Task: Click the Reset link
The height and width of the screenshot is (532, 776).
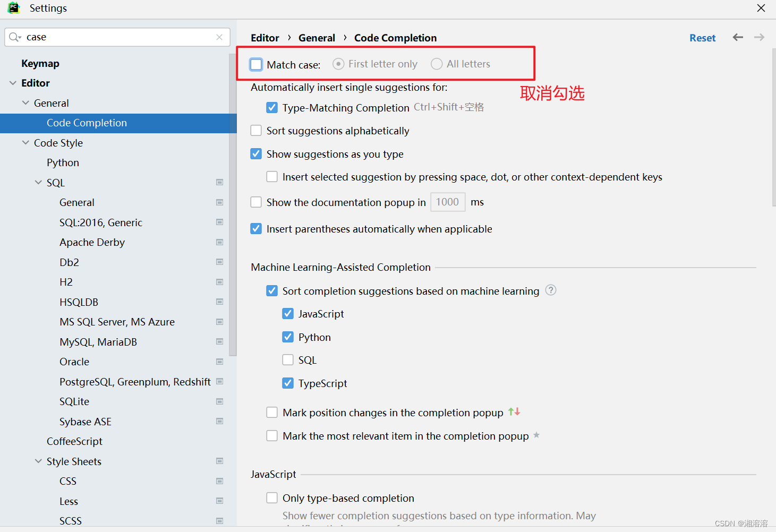Action: pyautogui.click(x=702, y=38)
